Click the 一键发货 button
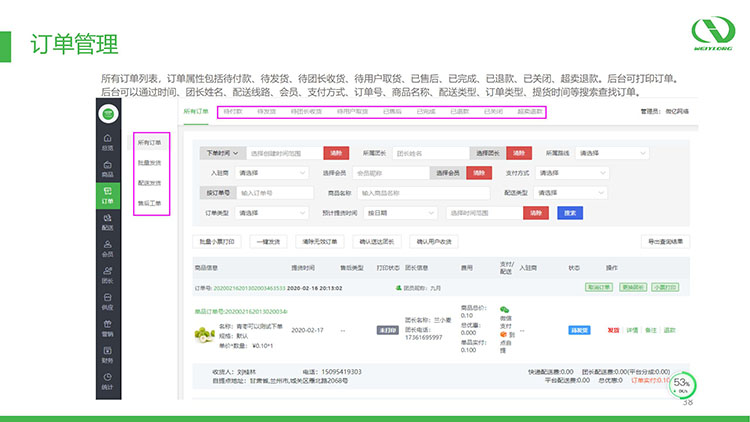This screenshot has width=750, height=422. tap(268, 242)
